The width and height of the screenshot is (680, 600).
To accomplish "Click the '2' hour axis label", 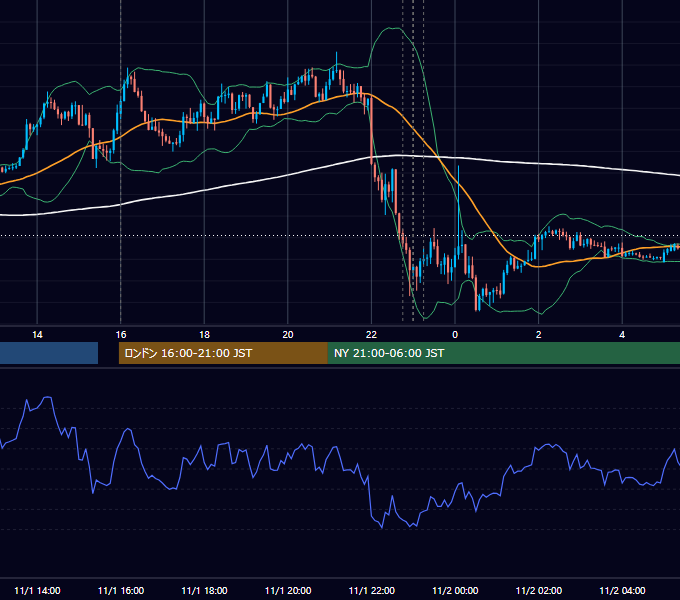I will [x=539, y=335].
